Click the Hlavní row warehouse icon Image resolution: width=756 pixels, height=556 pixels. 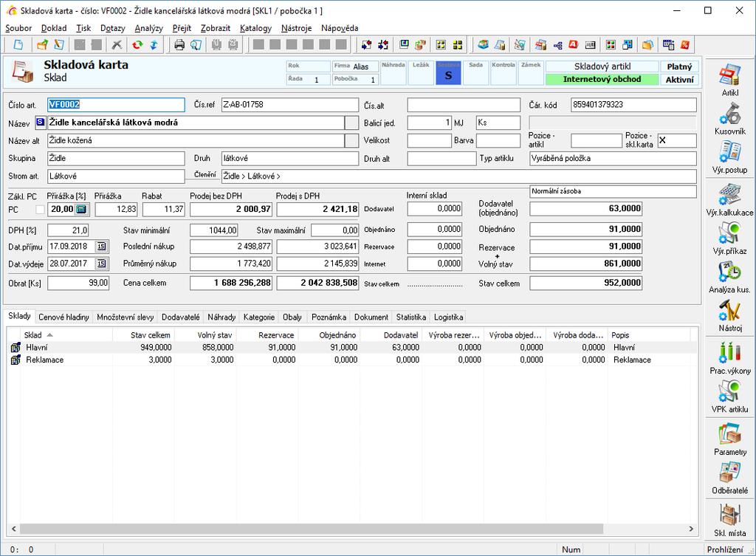[16, 347]
